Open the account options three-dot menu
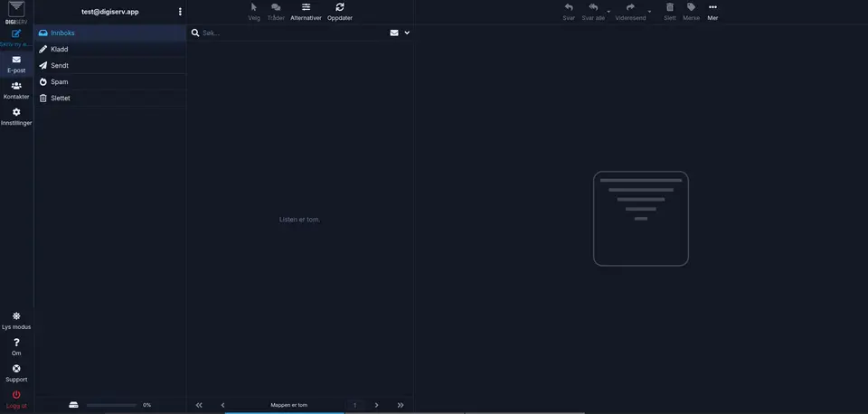868x414 pixels. pyautogui.click(x=180, y=12)
